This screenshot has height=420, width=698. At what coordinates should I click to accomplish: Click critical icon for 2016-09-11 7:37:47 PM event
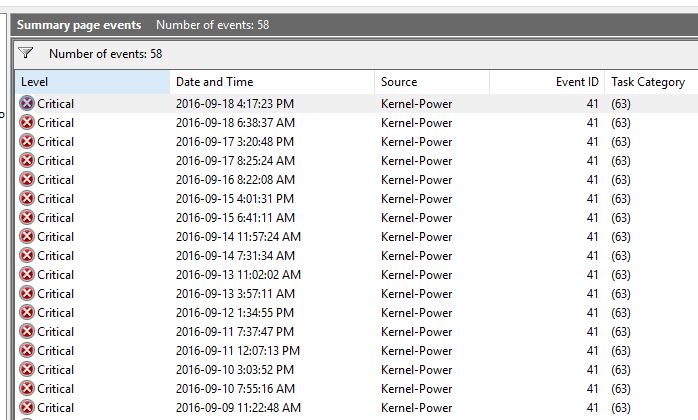tap(27, 331)
